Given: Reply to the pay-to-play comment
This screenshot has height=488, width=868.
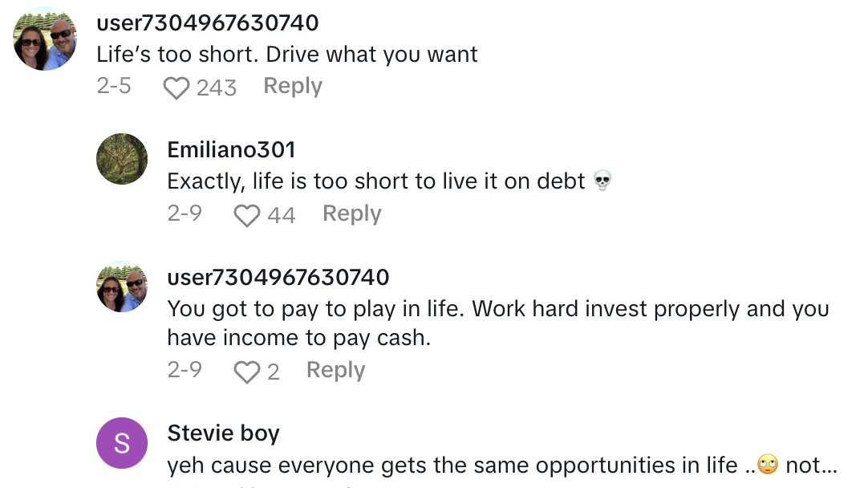Looking at the screenshot, I should [x=335, y=370].
